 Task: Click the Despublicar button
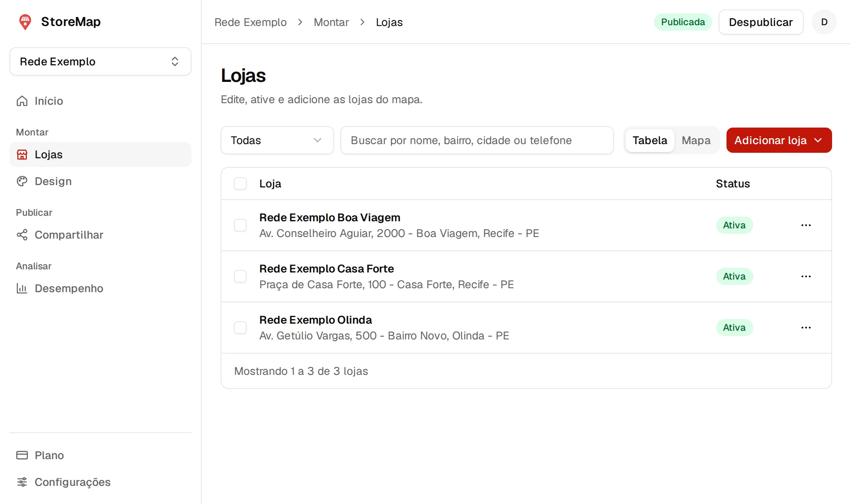(761, 22)
